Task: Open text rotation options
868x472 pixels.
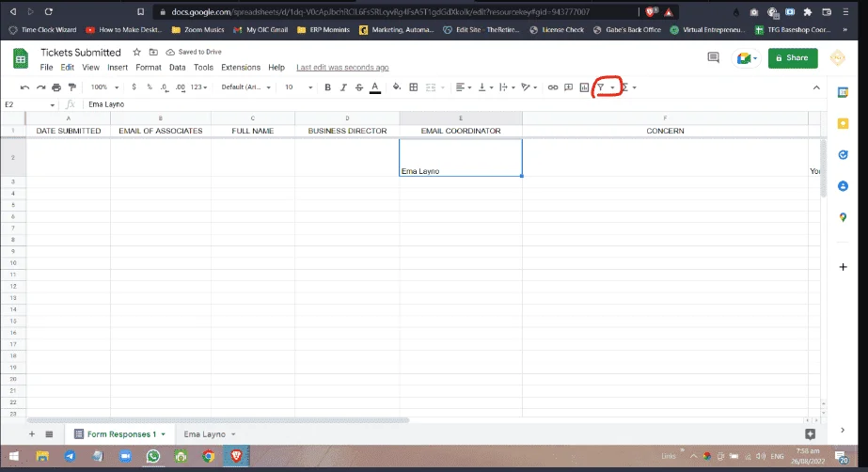Action: click(x=529, y=87)
